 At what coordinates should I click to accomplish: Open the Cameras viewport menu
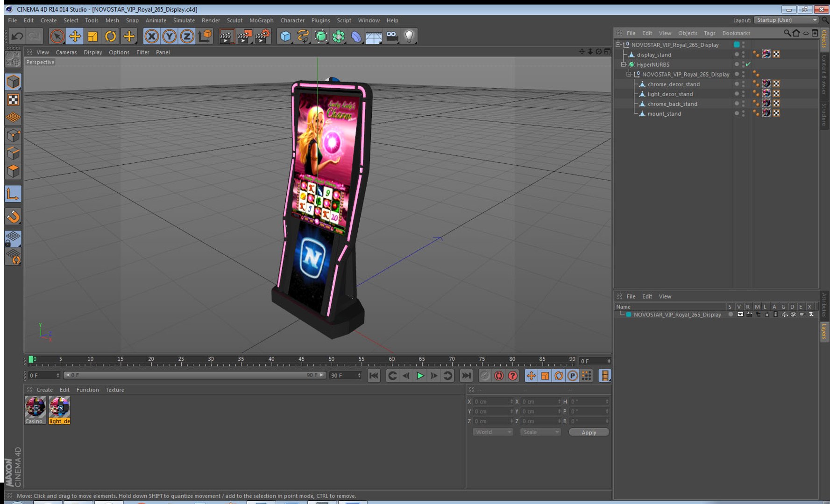[x=66, y=52]
